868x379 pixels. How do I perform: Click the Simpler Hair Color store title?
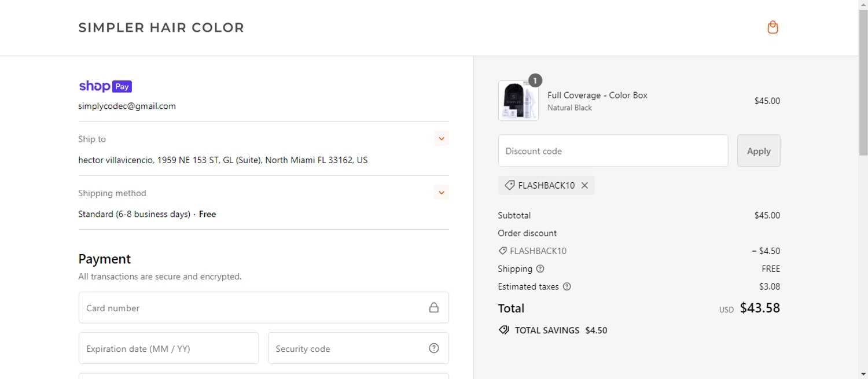pyautogui.click(x=161, y=28)
